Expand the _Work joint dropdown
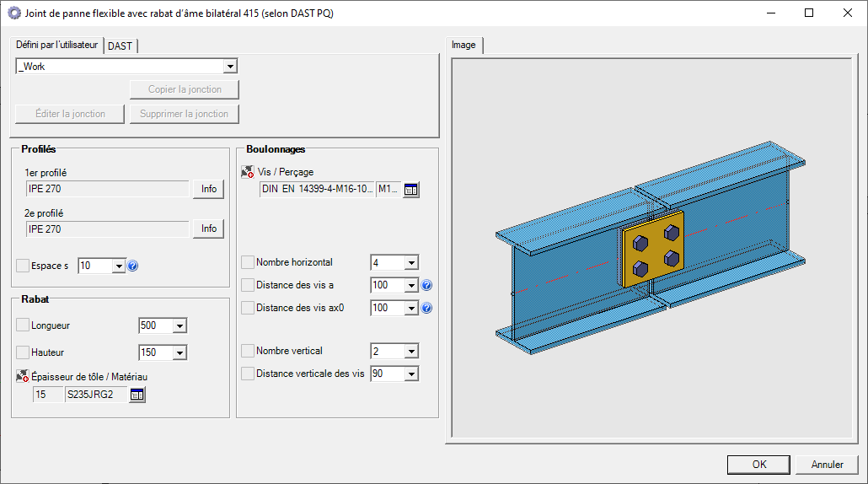Viewport: 868px width, 484px height. point(230,66)
